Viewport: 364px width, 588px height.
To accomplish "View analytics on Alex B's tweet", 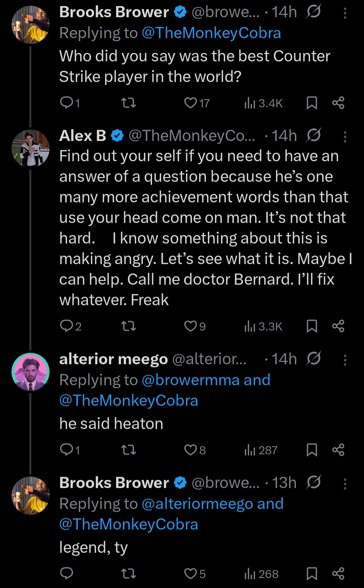I will (263, 326).
